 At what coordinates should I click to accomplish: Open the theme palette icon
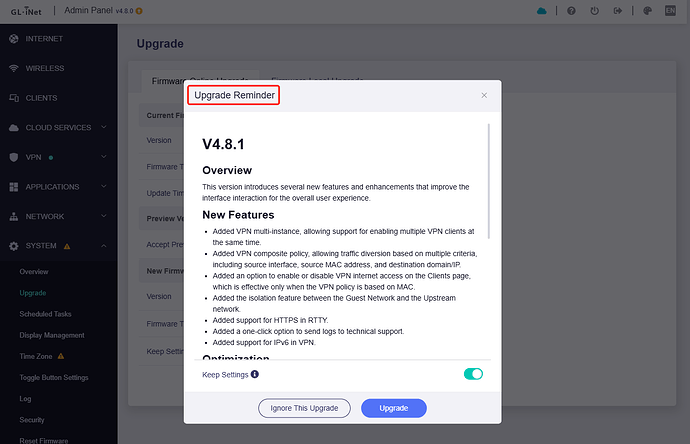point(647,11)
